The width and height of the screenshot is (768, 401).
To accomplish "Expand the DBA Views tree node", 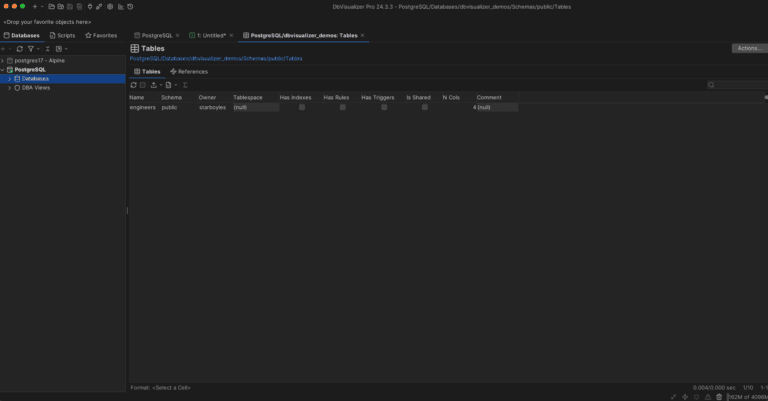I will (9, 88).
